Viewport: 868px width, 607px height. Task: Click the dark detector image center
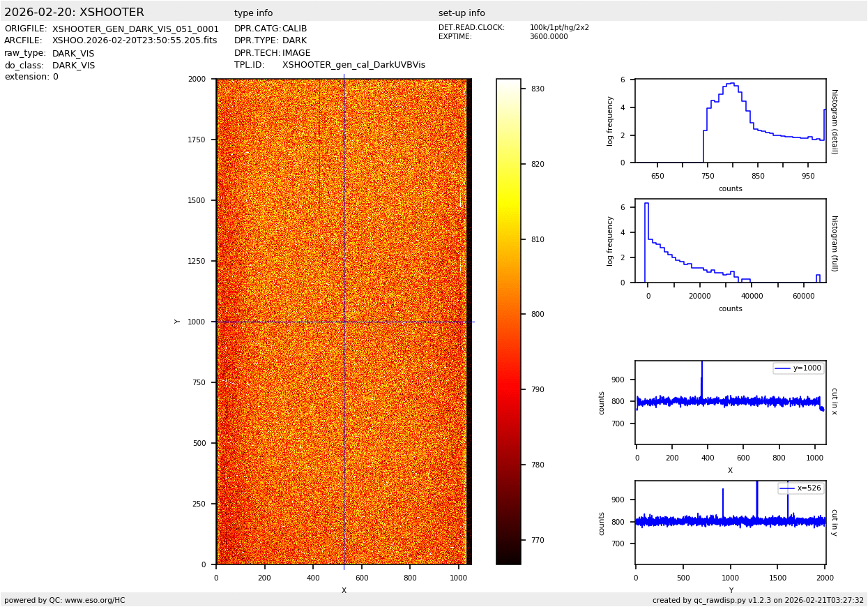click(x=344, y=322)
